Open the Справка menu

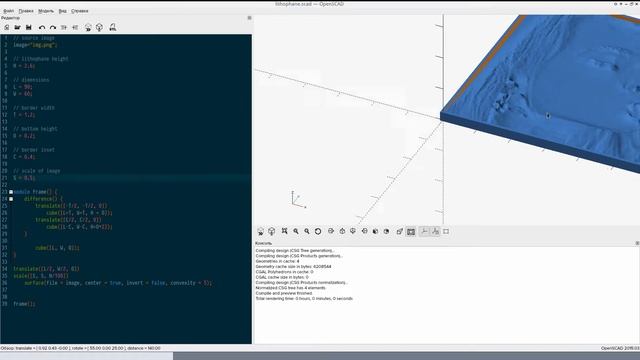point(80,11)
